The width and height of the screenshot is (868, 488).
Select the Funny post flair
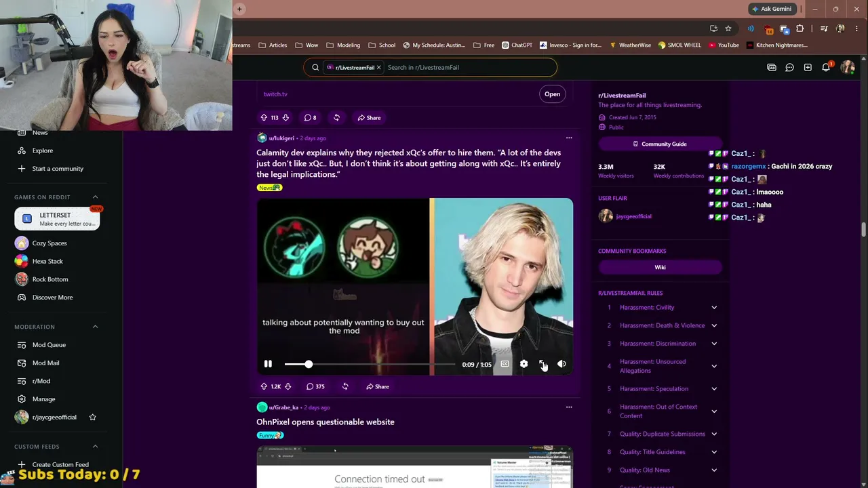[270, 435]
